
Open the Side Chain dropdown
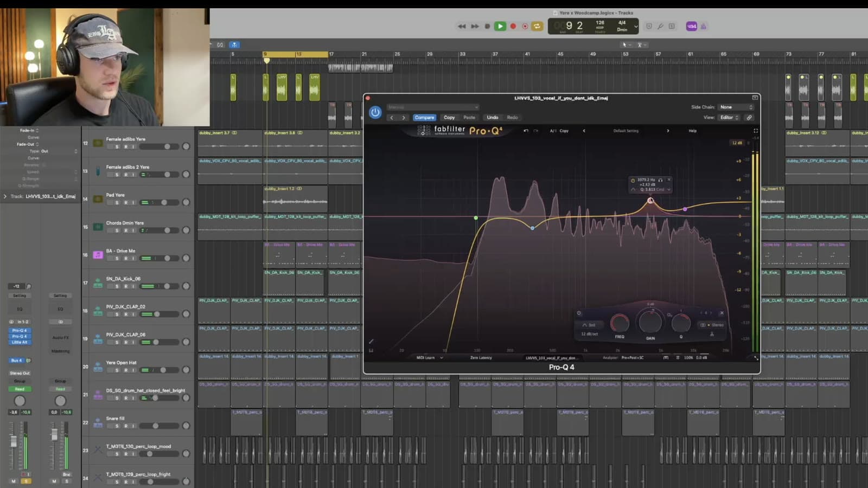736,107
